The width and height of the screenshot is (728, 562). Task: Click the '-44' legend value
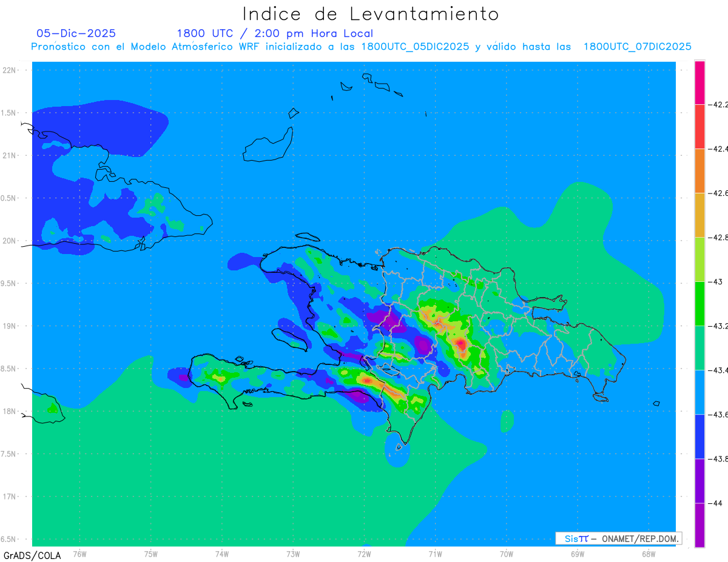pyautogui.click(x=715, y=503)
